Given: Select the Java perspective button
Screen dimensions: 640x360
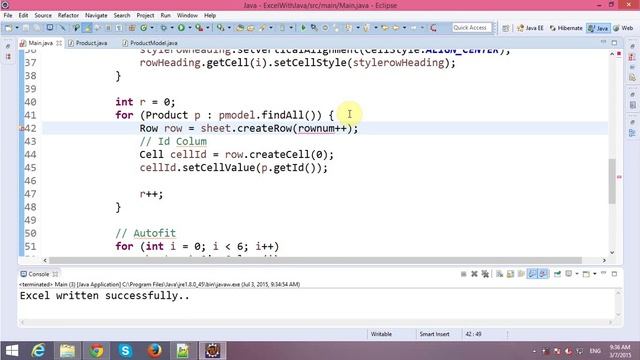Looking at the screenshot, I should [598, 28].
